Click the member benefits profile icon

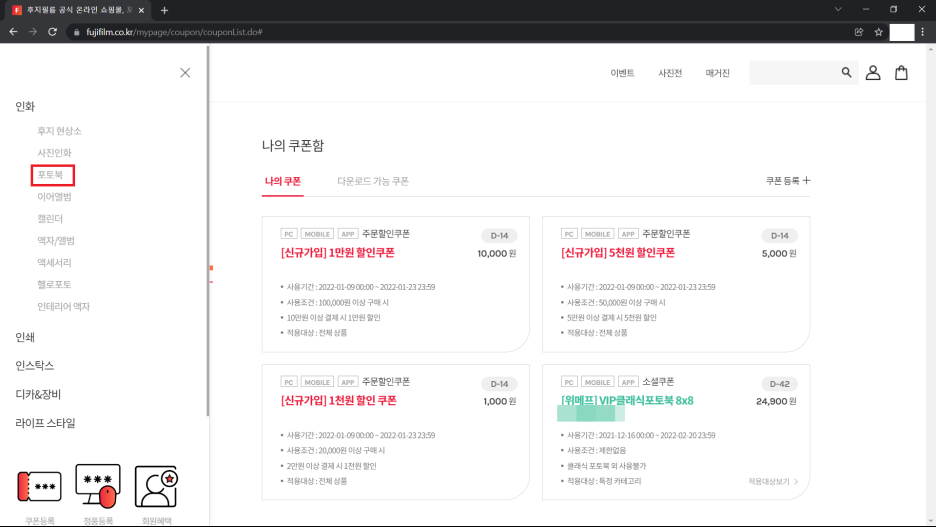[156, 486]
